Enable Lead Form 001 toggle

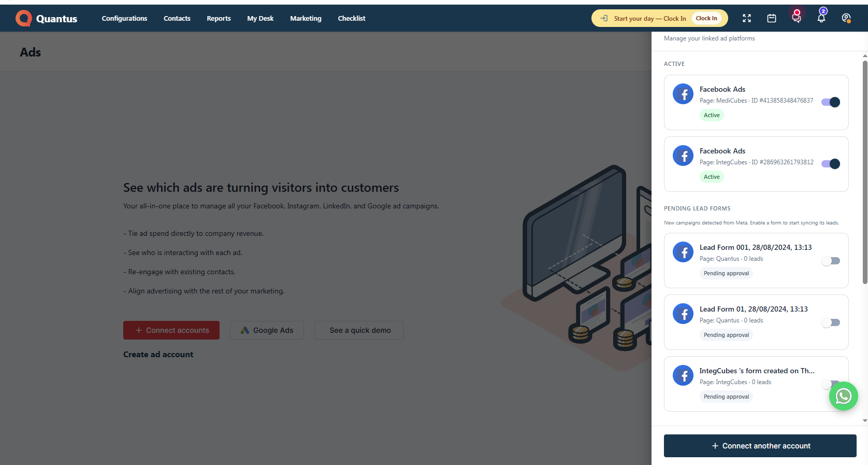pyautogui.click(x=831, y=261)
